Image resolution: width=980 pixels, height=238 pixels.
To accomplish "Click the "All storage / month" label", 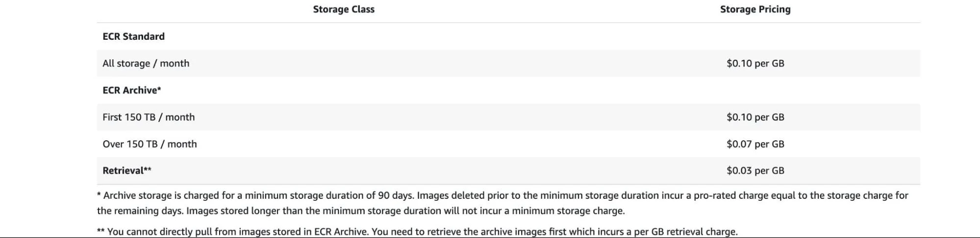I will [146, 63].
